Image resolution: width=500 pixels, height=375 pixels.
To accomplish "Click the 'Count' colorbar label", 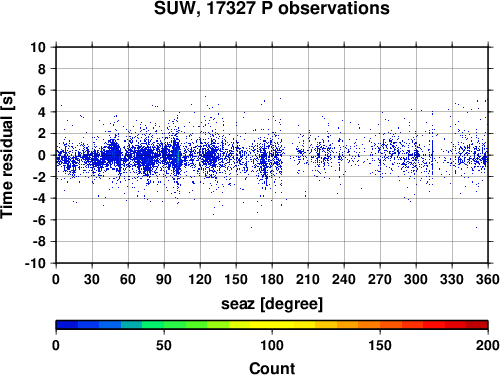I will click(272, 369).
